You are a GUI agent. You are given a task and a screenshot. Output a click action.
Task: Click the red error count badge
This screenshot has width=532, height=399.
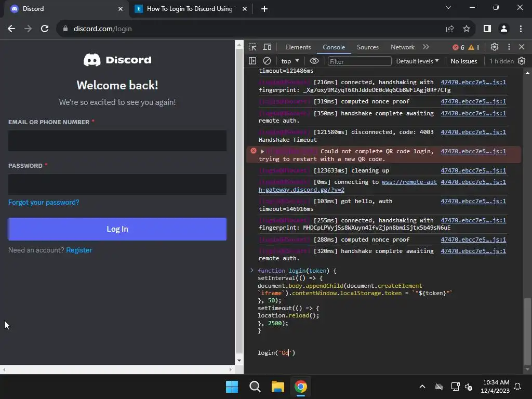(458, 47)
